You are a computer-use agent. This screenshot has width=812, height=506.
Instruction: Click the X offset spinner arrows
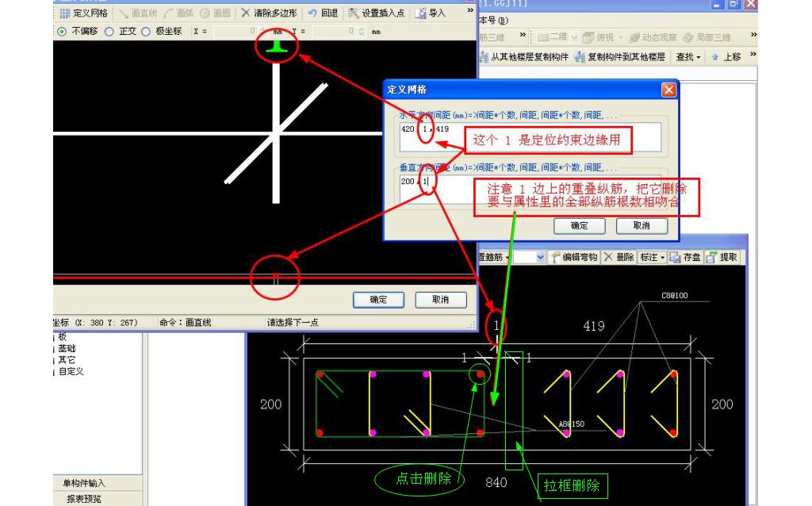(x=263, y=32)
